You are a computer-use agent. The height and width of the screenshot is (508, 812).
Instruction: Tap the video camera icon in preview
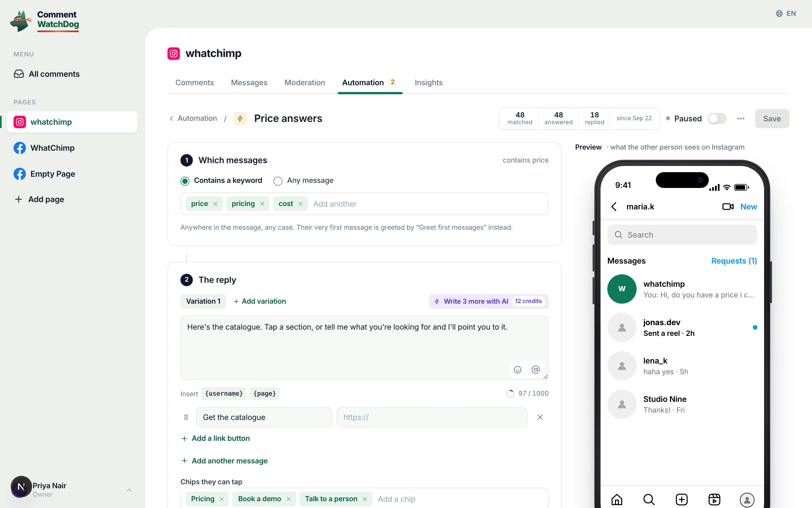(728, 207)
